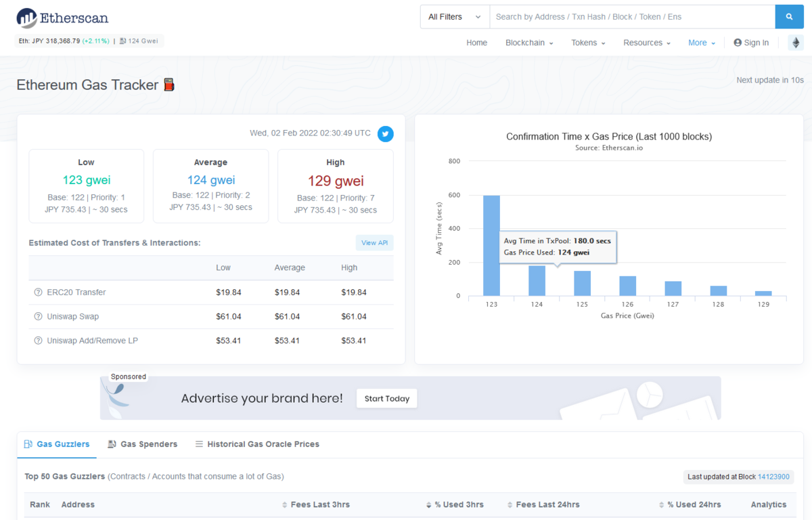Switch to the Gas Guzzlers tab
This screenshot has width=812, height=520.
(x=56, y=444)
